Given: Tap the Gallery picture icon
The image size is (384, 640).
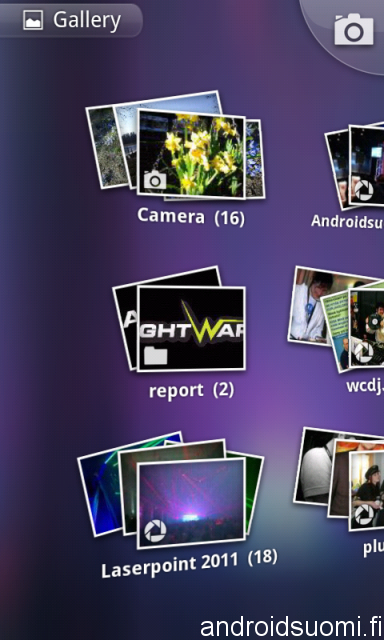Looking at the screenshot, I should tap(33, 20).
